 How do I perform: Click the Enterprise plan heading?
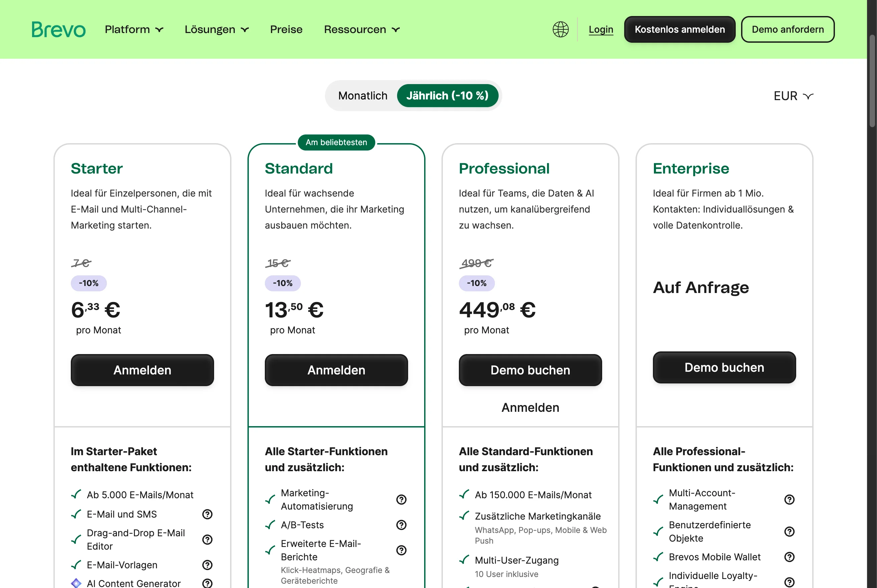click(x=691, y=169)
